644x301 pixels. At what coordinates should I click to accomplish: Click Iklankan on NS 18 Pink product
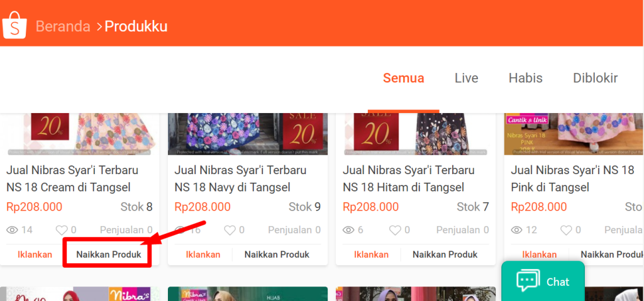[540, 254]
